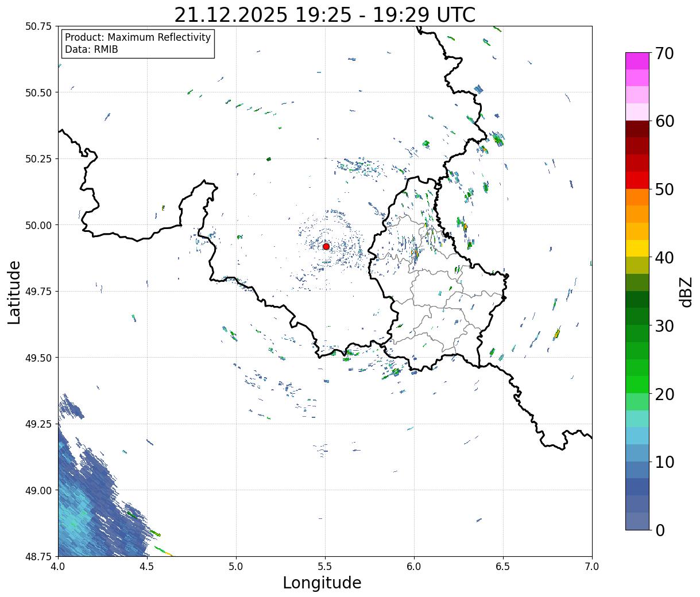This screenshot has height=597, width=700.
Task: Click the Longitude axis label
Action: [322, 583]
